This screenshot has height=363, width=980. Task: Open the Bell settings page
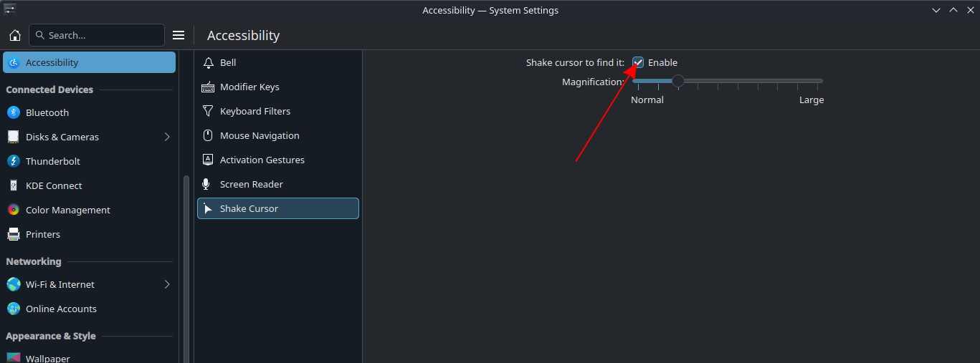point(228,62)
